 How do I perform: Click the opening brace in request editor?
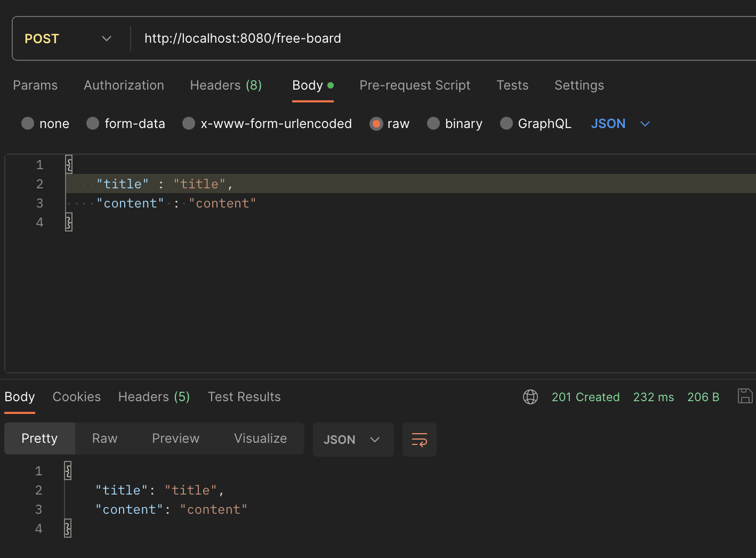pos(69,164)
